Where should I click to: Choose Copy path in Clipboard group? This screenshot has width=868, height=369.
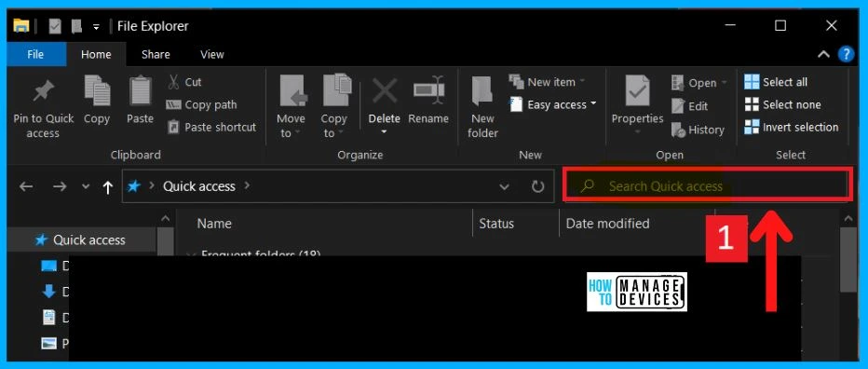tap(202, 104)
